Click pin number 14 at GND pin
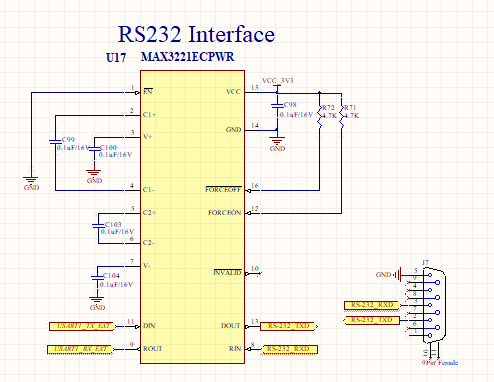This screenshot has width=494, height=382. [255, 125]
